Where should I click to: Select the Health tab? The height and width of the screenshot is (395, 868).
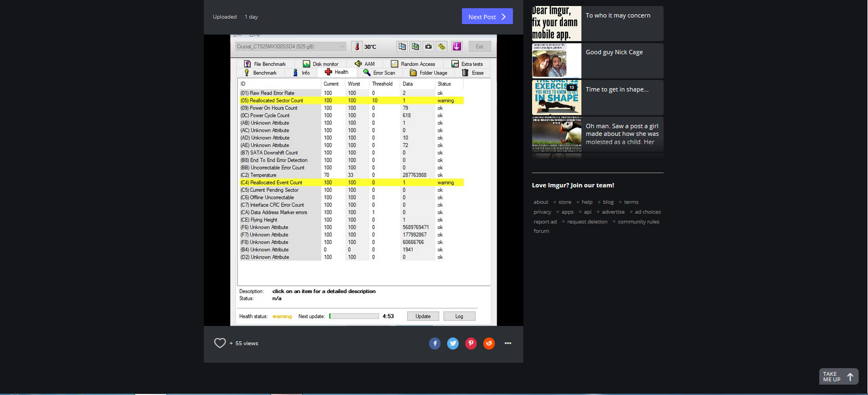click(336, 72)
